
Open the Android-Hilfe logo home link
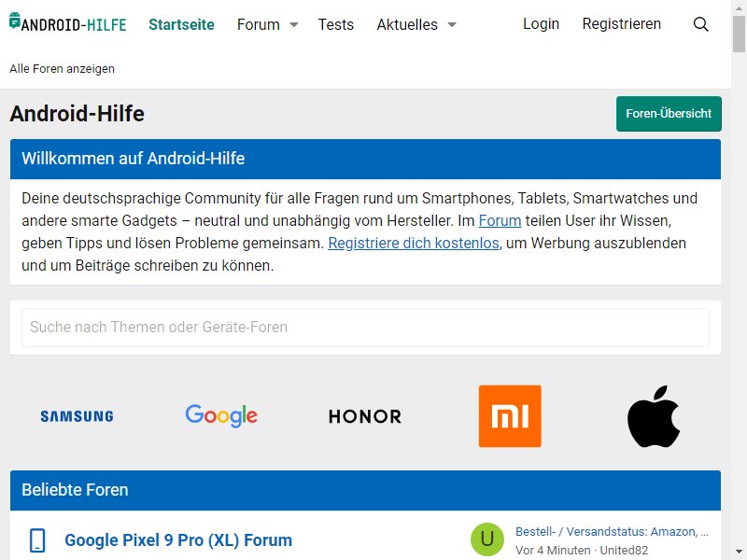[x=67, y=22]
